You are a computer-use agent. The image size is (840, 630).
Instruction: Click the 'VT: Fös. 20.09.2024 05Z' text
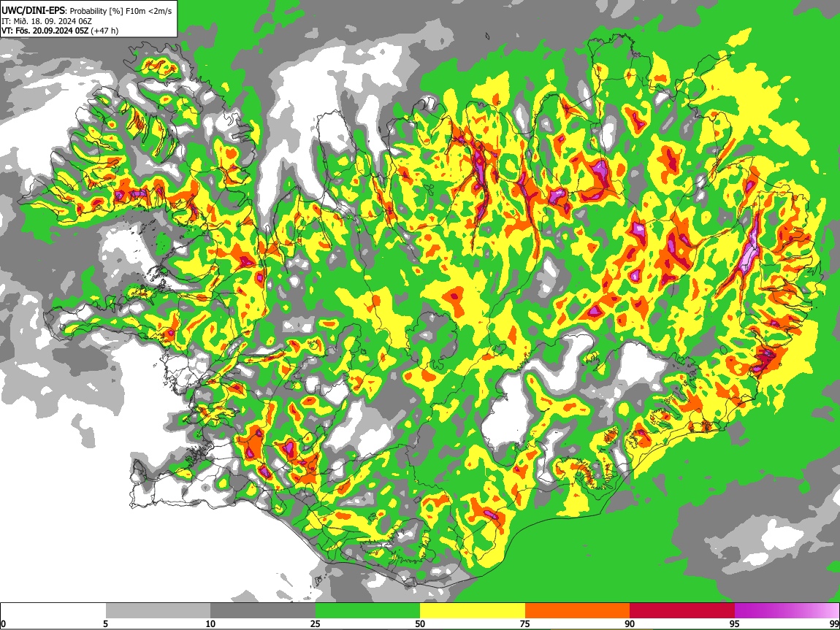(x=45, y=31)
